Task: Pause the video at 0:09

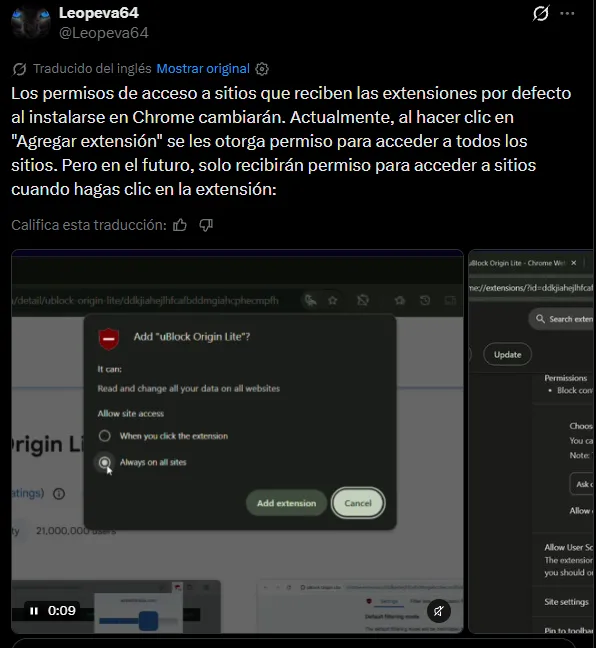Action: click(x=34, y=611)
